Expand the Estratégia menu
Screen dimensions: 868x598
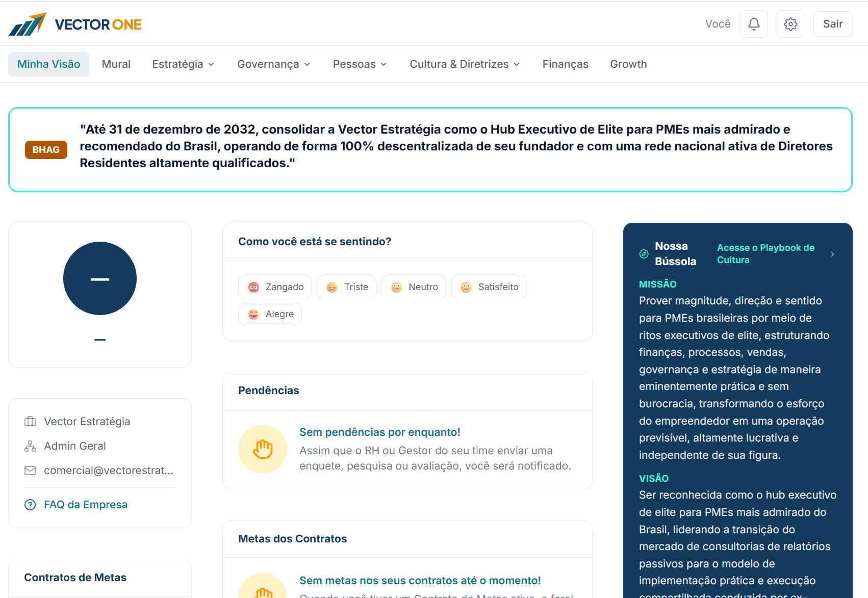pos(184,64)
